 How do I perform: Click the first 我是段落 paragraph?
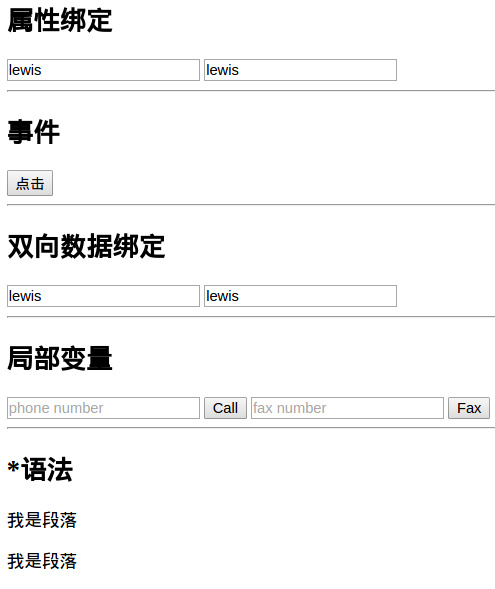tap(42, 520)
